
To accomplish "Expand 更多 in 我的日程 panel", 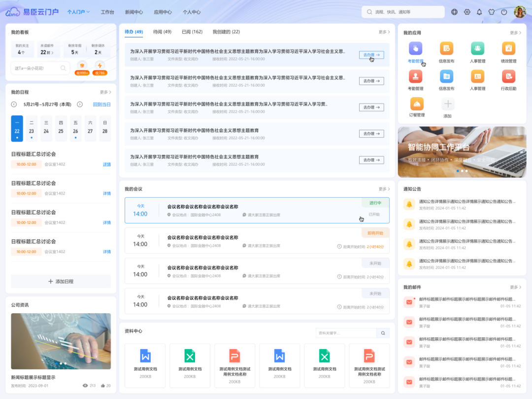I will [105, 92].
